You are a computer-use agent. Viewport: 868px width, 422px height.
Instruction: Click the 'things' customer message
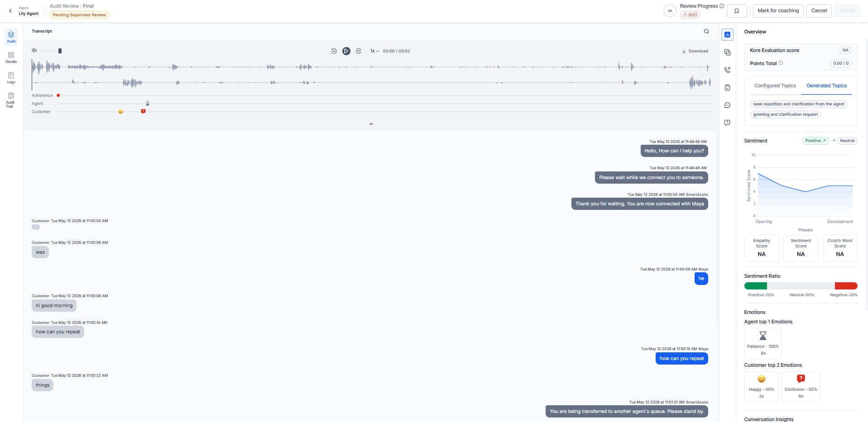pos(43,385)
